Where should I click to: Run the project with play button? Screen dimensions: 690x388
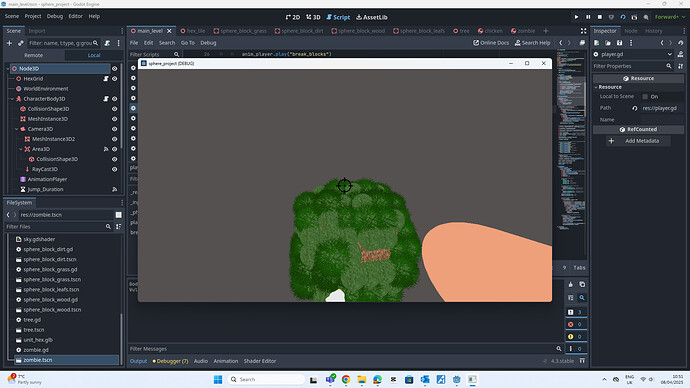point(576,17)
